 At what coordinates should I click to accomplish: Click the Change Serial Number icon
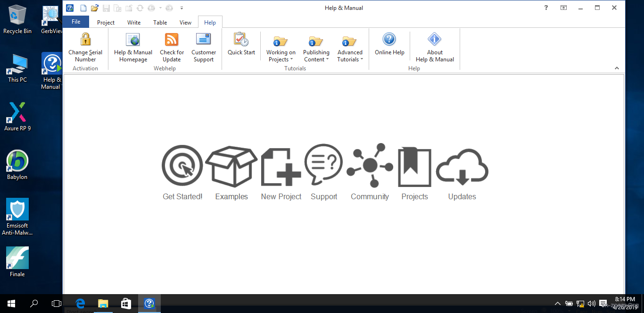pos(85,39)
